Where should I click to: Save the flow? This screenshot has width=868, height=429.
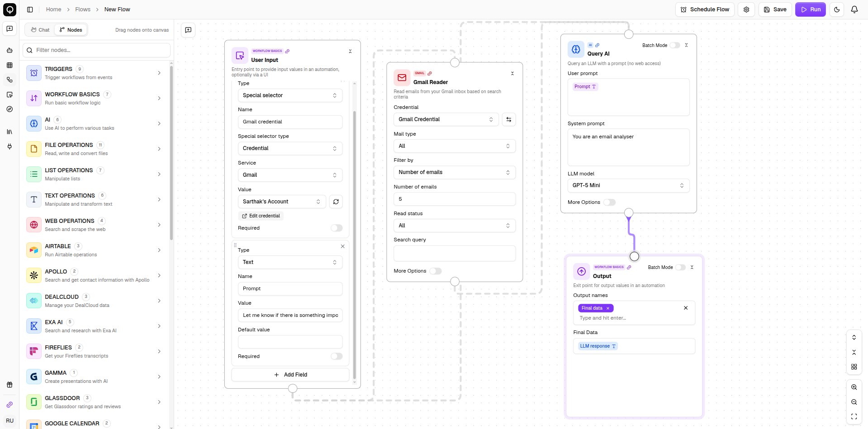775,9
